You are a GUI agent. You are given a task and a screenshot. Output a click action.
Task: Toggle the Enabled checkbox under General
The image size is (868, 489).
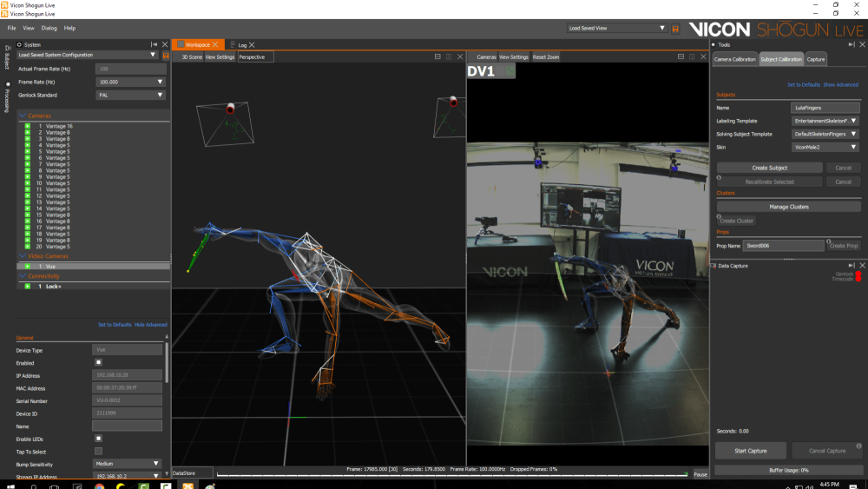pyautogui.click(x=98, y=362)
